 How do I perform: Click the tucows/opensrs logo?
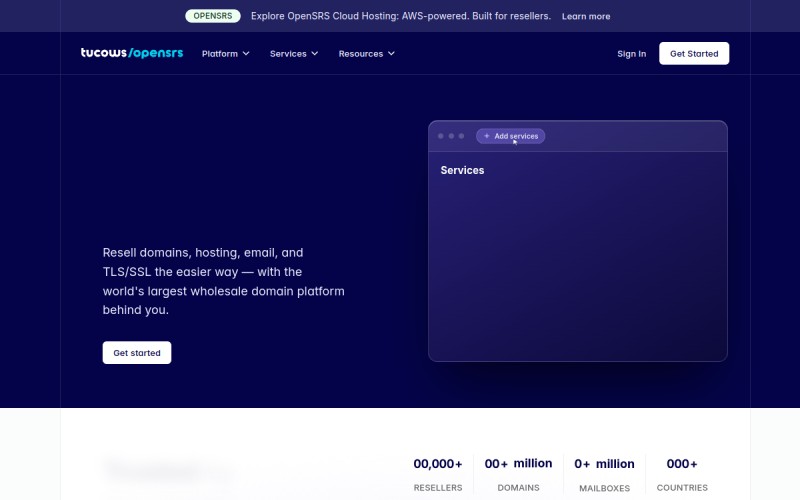(x=132, y=53)
